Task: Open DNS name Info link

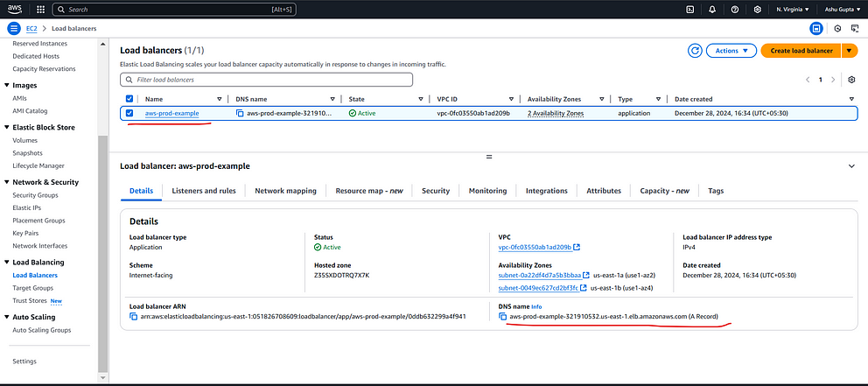Action: 537,306
